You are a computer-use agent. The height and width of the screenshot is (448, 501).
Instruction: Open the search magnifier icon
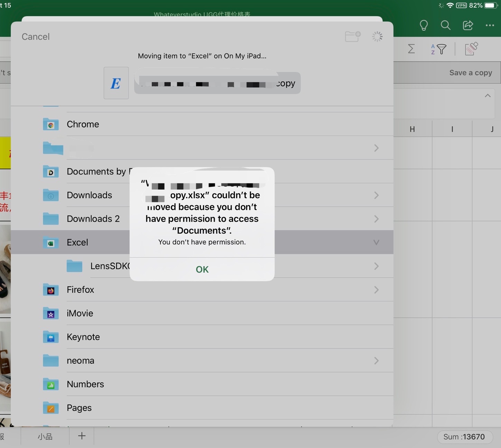(x=445, y=25)
